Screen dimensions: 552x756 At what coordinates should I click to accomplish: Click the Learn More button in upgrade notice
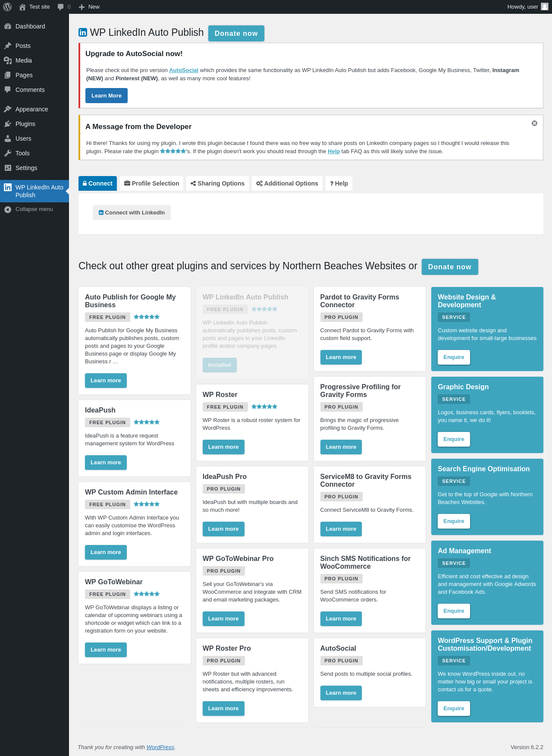[x=107, y=96]
